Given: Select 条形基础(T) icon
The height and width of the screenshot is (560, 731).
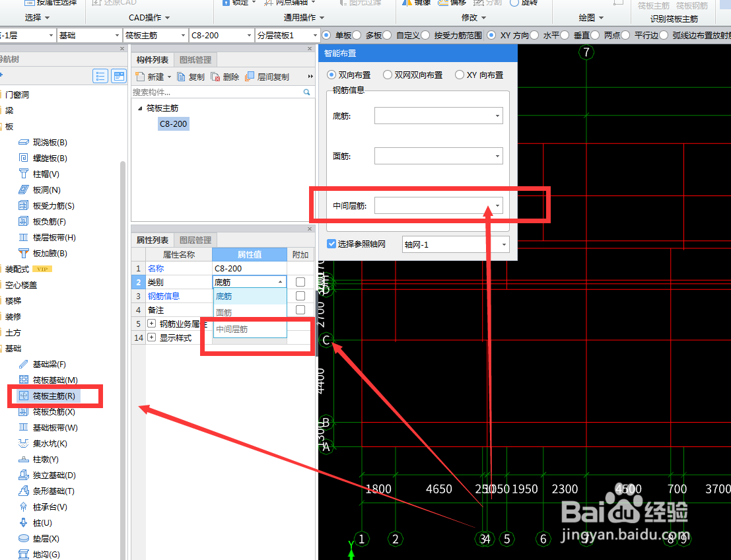Looking at the screenshot, I should point(23,491).
